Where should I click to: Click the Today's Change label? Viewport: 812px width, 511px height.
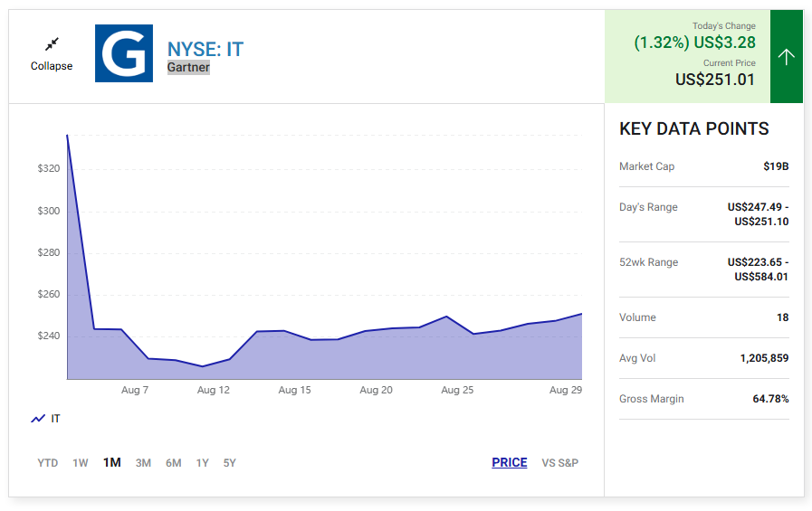click(724, 26)
